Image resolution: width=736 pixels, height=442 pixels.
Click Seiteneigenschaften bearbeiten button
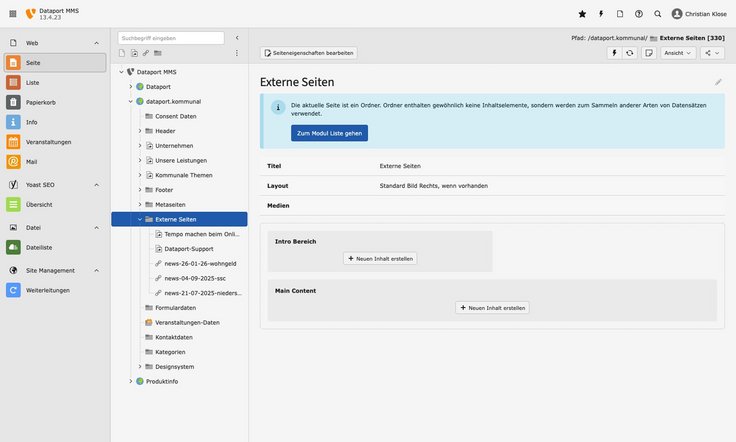point(308,53)
